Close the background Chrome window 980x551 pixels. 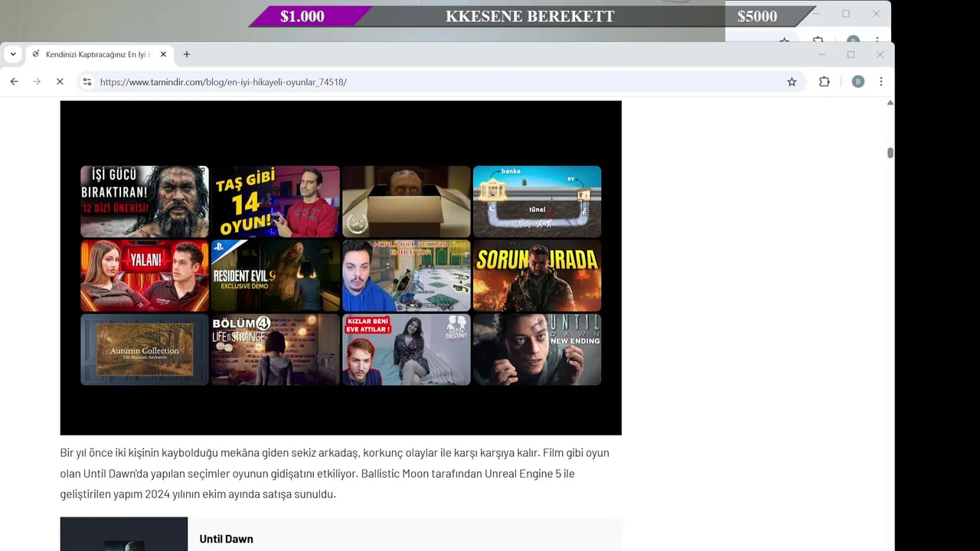click(876, 14)
